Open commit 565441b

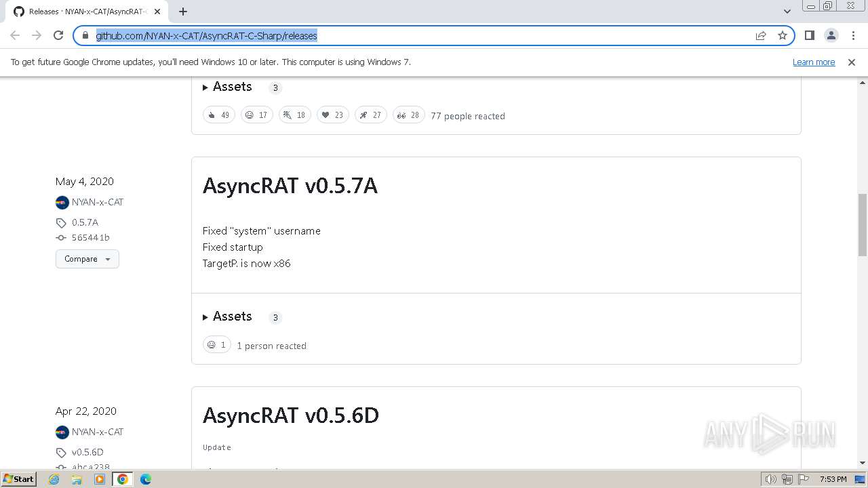(x=90, y=238)
